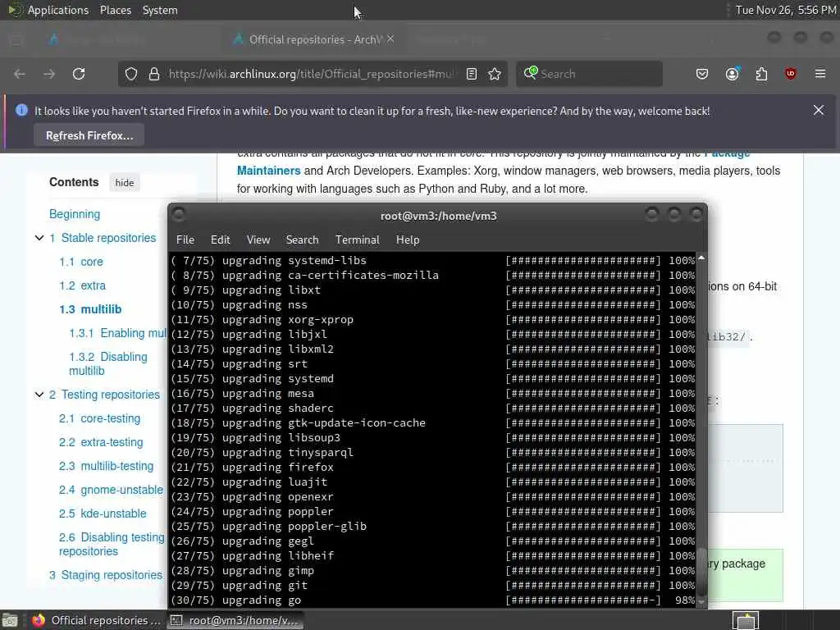840x630 pixels.
Task: Go back using the Firefox back arrow
Action: click(x=20, y=74)
